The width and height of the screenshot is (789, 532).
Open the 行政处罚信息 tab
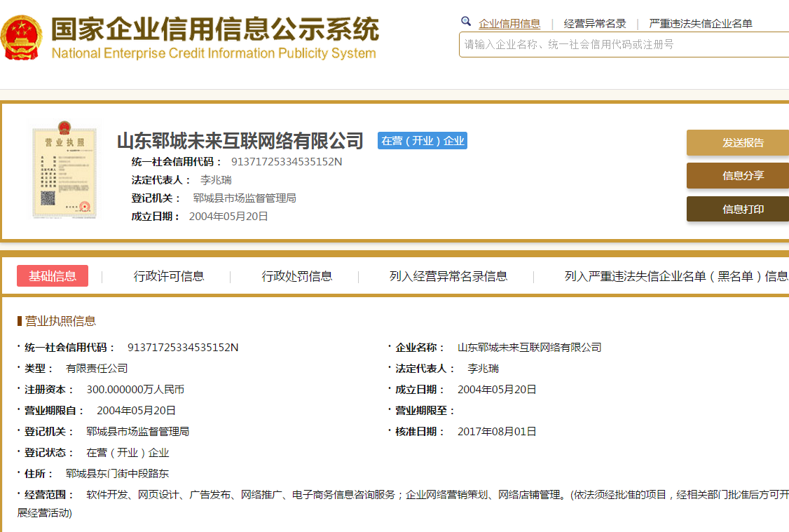297,276
